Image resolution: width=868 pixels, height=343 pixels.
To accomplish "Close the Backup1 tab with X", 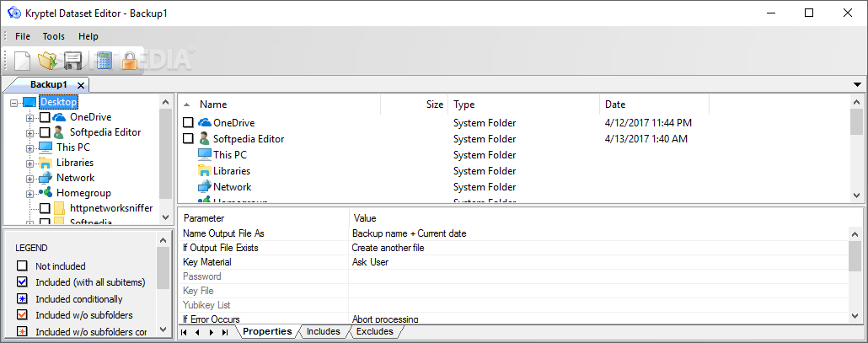I will point(81,85).
